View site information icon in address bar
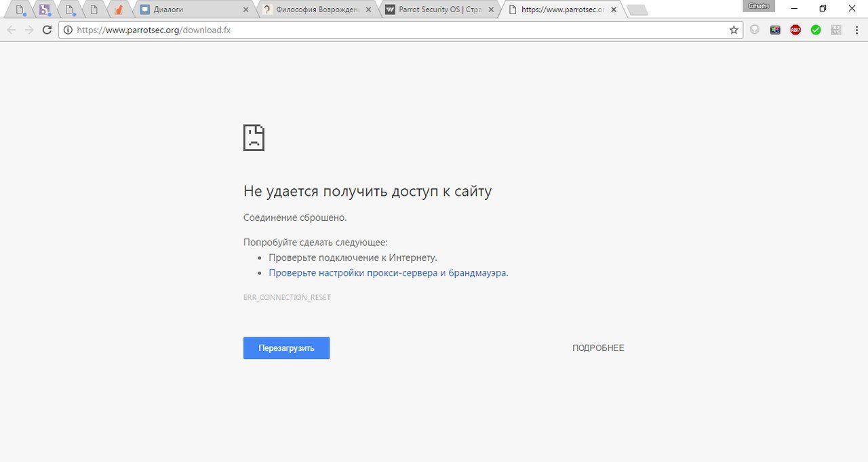The image size is (868, 462). [68, 30]
